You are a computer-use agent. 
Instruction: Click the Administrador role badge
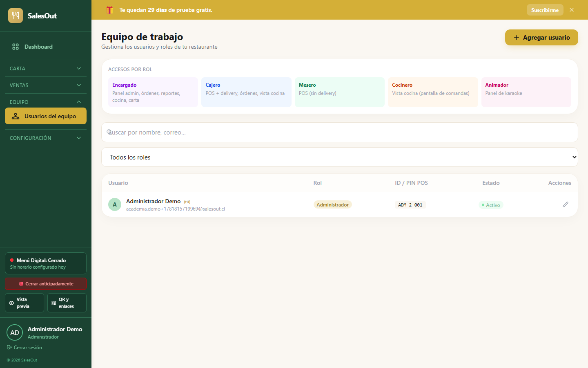tap(333, 204)
